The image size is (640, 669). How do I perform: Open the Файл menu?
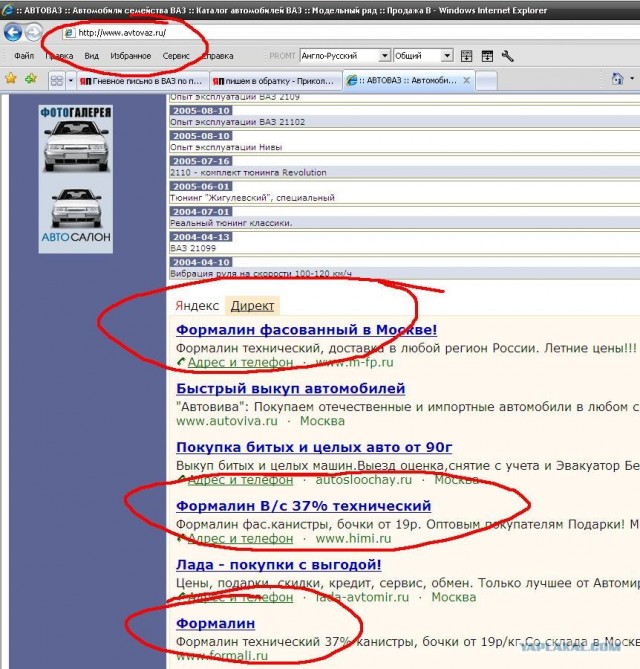click(x=24, y=55)
